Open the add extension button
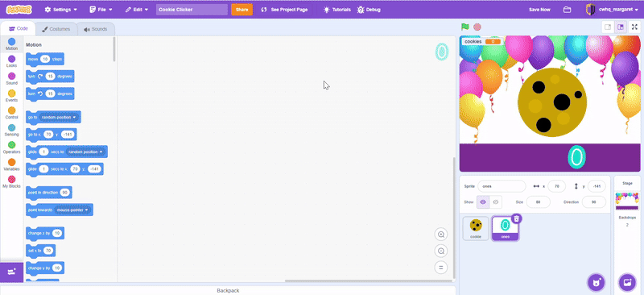This screenshot has width=644, height=295. pos(11,272)
